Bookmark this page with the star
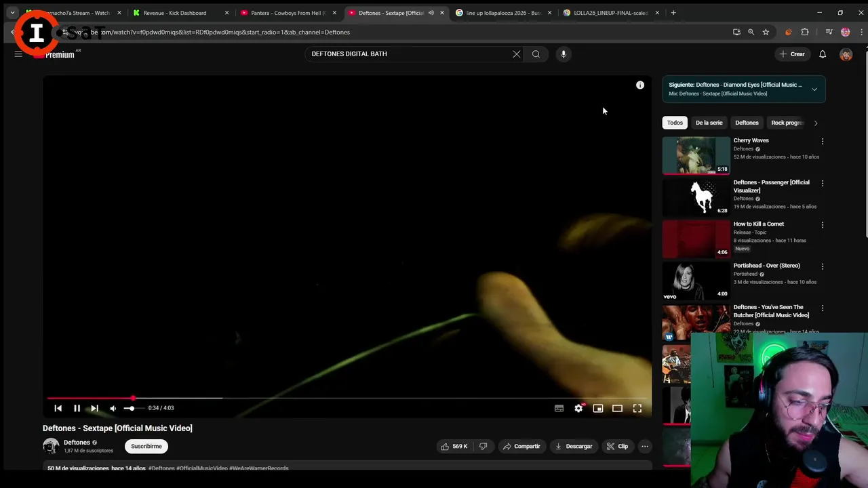Image resolution: width=868 pixels, height=488 pixels. tap(766, 32)
